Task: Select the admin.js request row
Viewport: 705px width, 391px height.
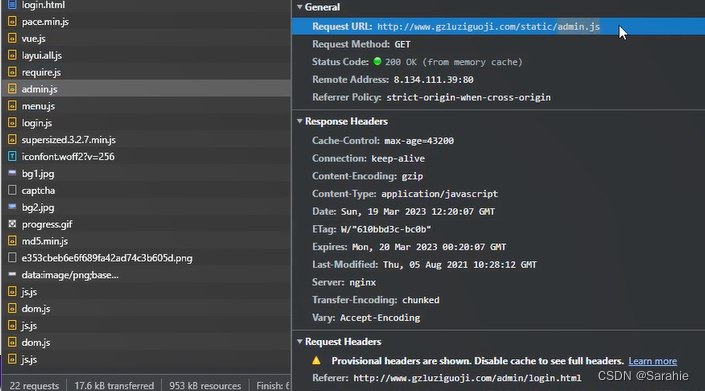Action: coord(146,89)
